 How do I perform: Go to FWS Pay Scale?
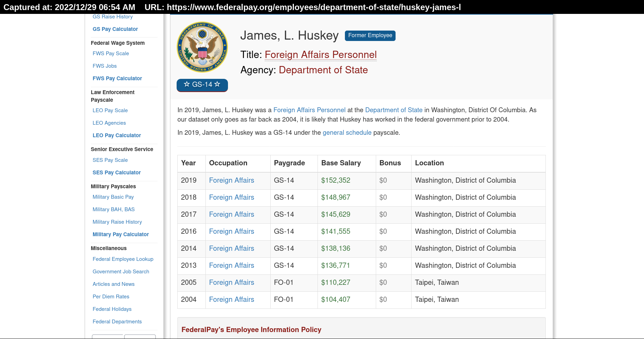pyautogui.click(x=111, y=53)
